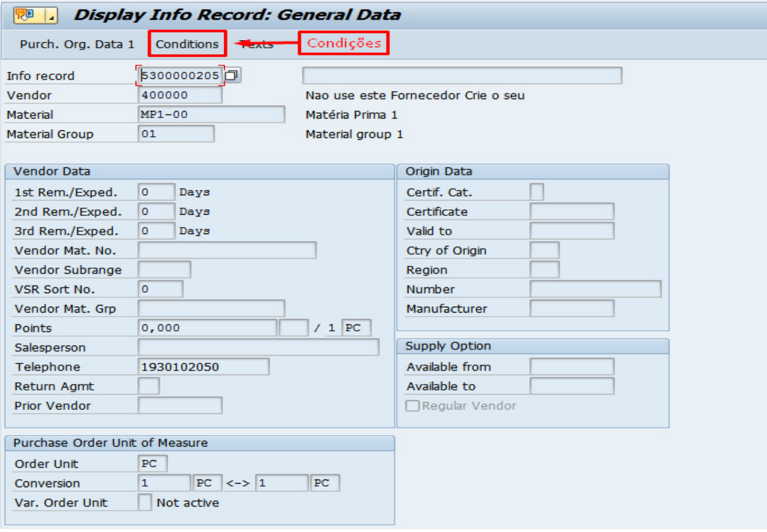Click the Region field in Origin Data
The width and height of the screenshot is (767, 532).
pos(545,270)
